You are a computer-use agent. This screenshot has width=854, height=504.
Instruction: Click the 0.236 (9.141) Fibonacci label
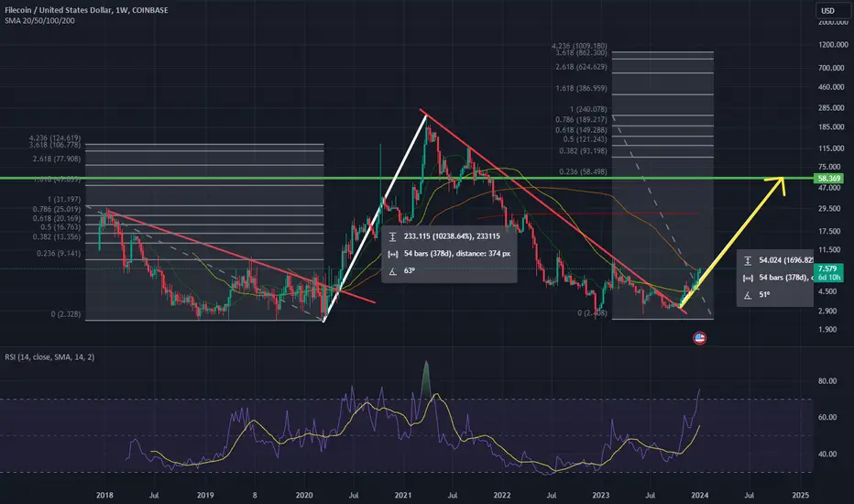[59, 253]
